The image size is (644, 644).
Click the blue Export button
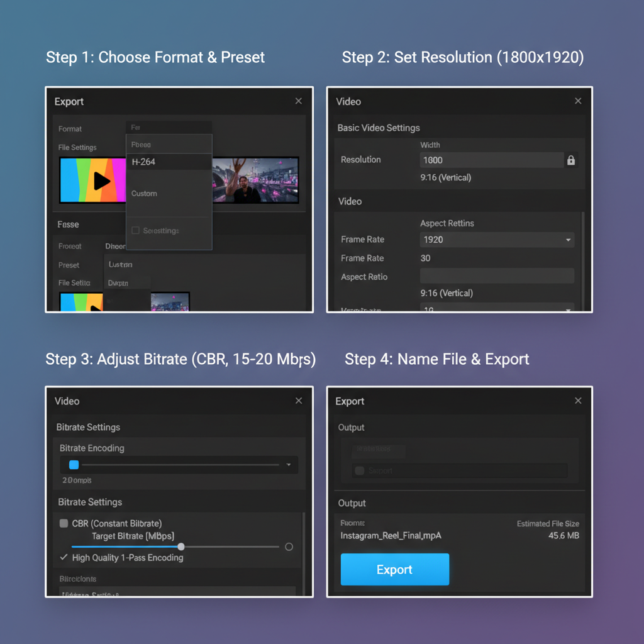point(394,569)
